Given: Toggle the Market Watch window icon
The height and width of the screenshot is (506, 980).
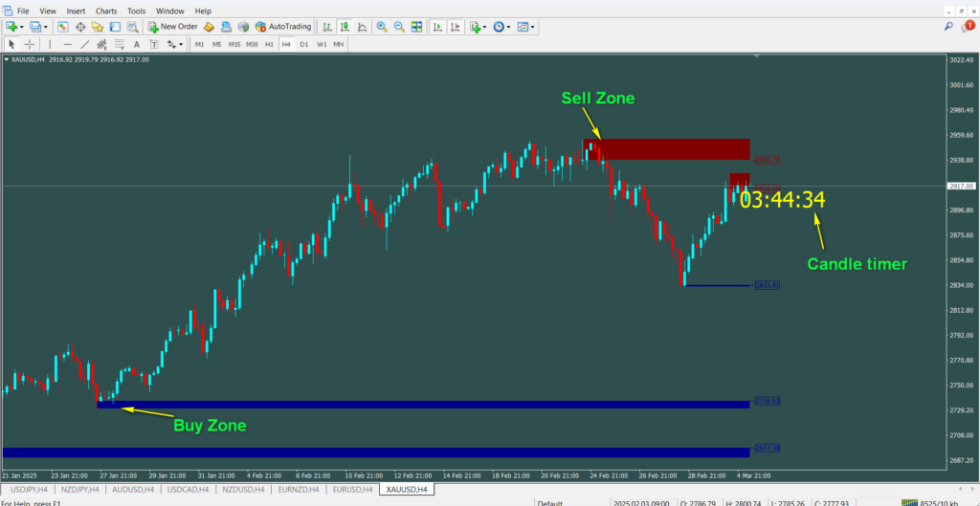Looking at the screenshot, I should tap(62, 27).
